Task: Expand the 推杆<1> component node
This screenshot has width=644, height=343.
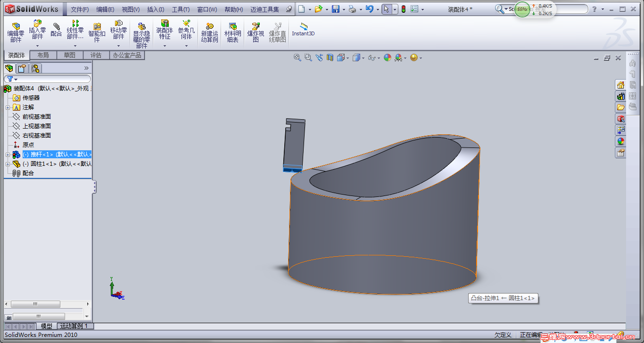Action: tap(8, 155)
